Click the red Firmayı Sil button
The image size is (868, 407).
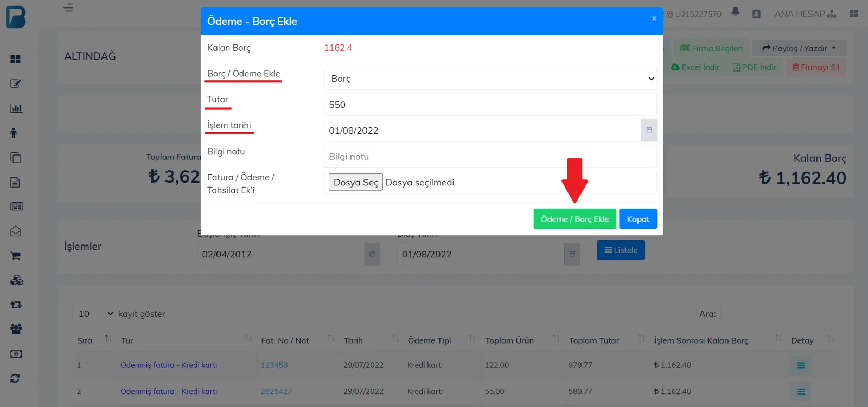tap(816, 67)
